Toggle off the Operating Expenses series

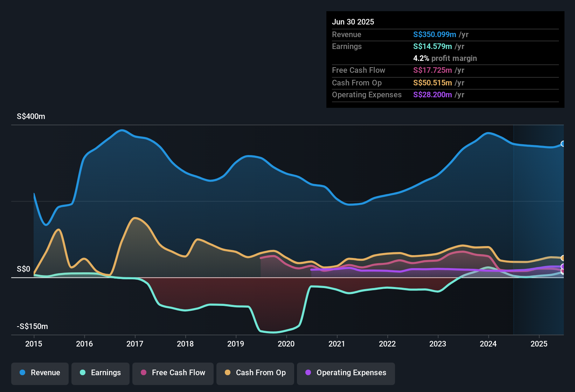click(346, 373)
